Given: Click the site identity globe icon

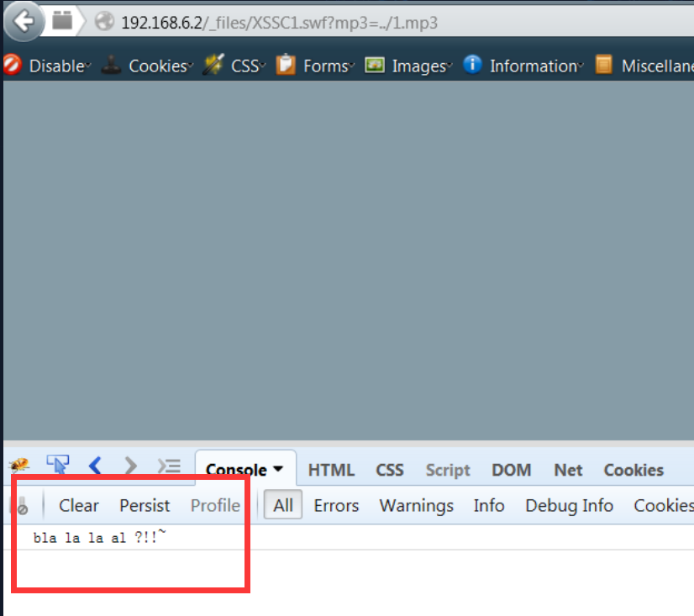Looking at the screenshot, I should 104,22.
